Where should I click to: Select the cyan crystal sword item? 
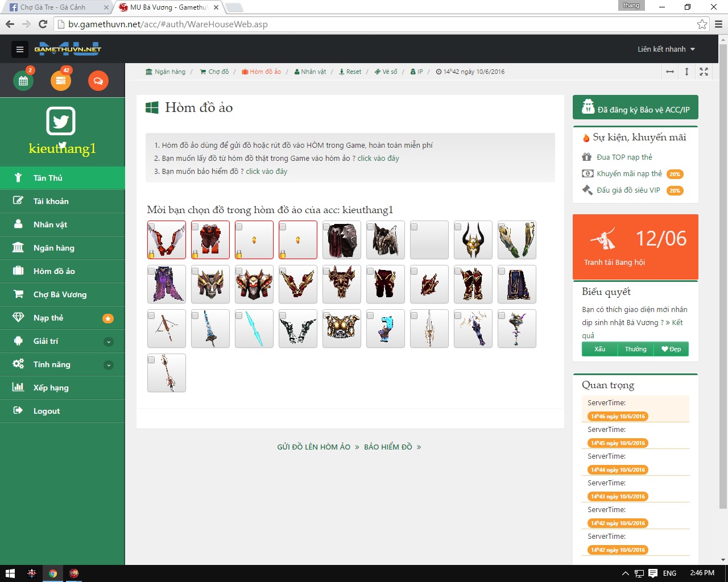coord(254,329)
